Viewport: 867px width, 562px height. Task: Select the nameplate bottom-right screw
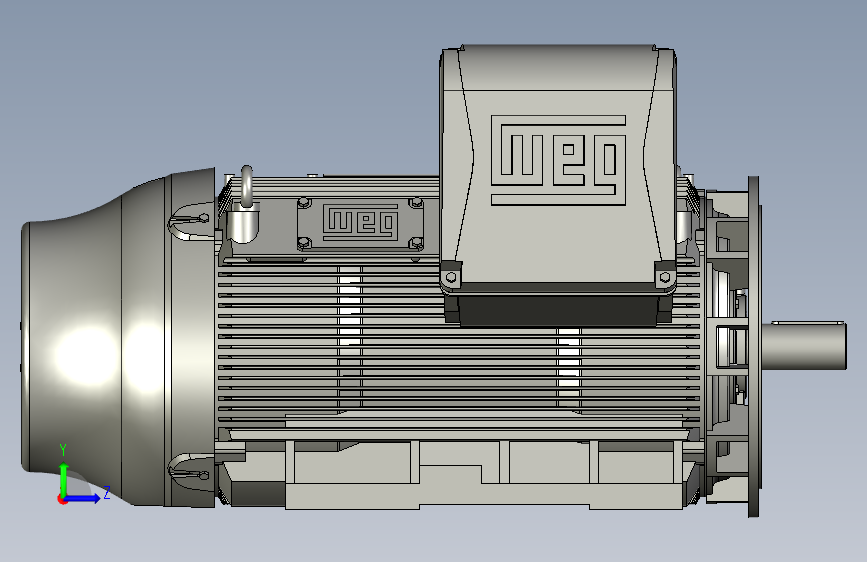[416, 243]
